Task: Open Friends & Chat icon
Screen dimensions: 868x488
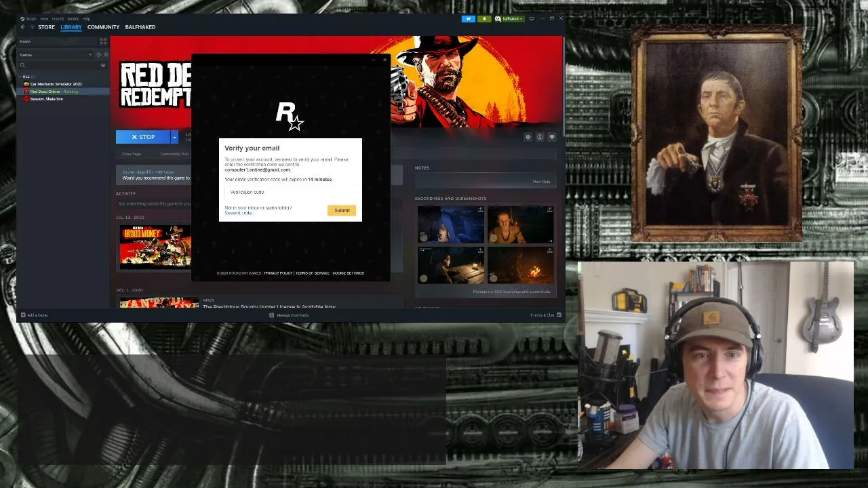Action: click(x=559, y=315)
